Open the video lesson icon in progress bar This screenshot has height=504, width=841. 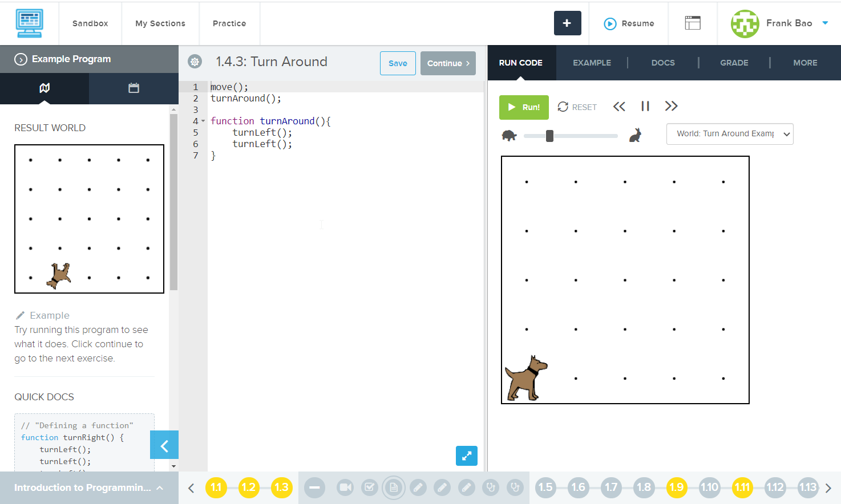coord(345,487)
